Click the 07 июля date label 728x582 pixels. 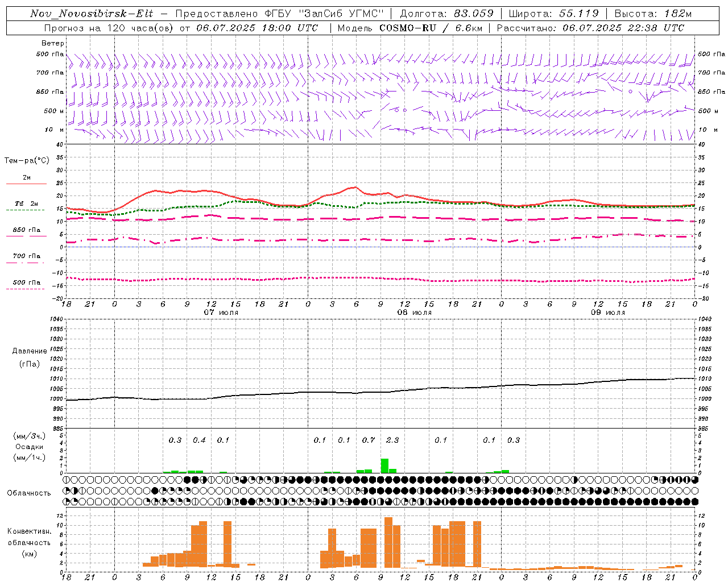point(221,313)
